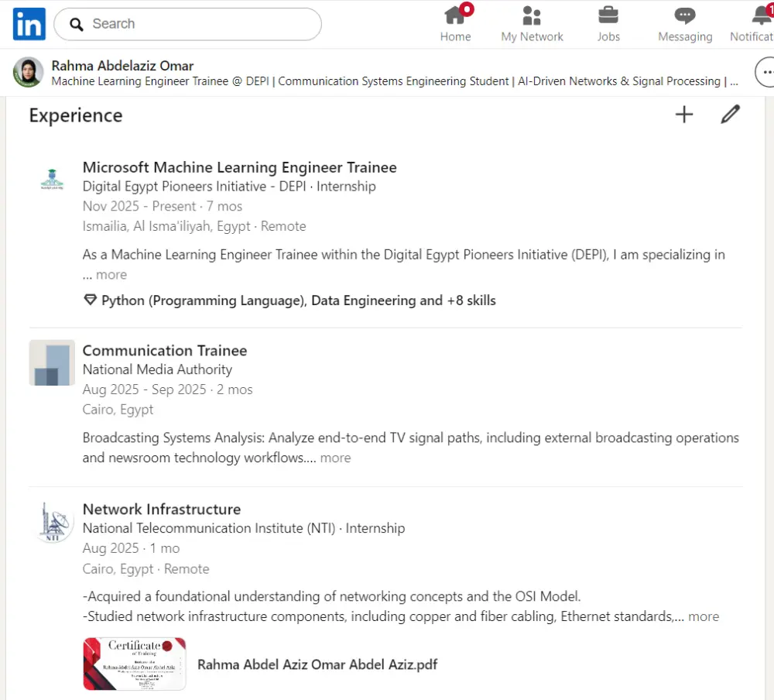The height and width of the screenshot is (700, 774).
Task: Expand the DEPI description with 'more'
Action: point(111,275)
